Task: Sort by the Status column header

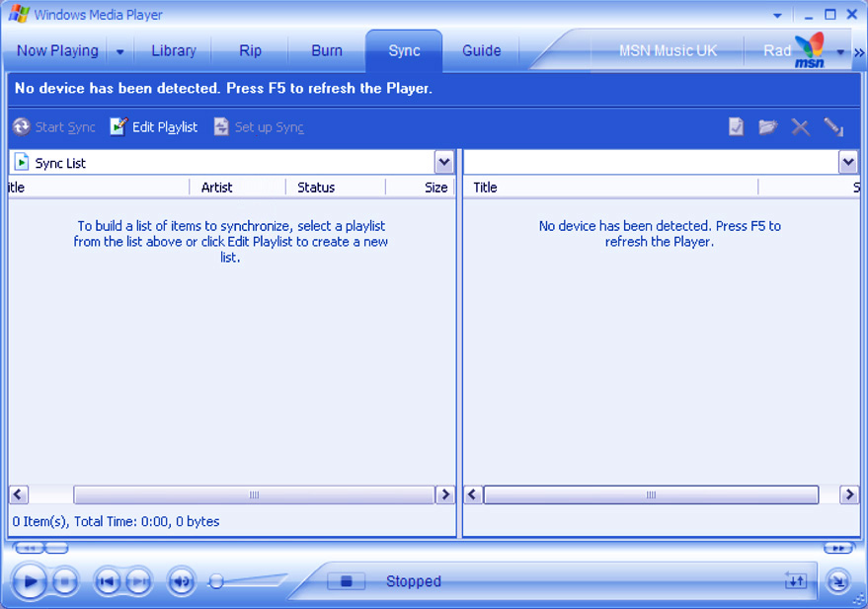Action: coord(336,188)
